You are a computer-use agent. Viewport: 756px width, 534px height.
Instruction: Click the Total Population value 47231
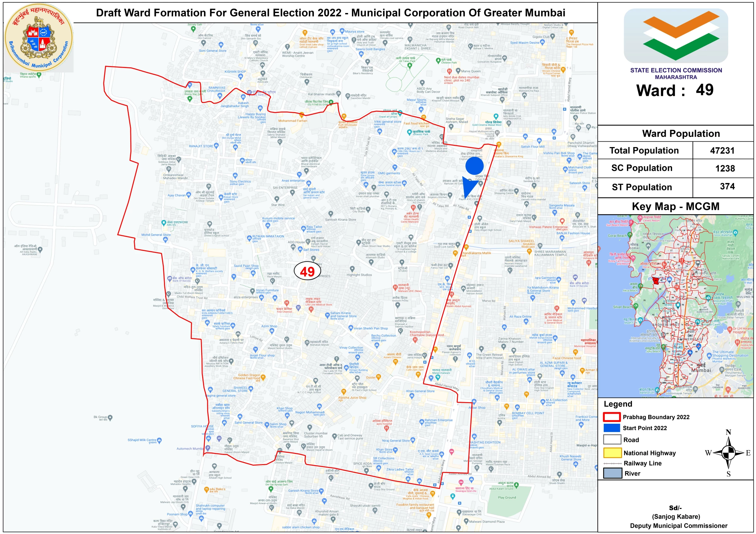point(722,151)
